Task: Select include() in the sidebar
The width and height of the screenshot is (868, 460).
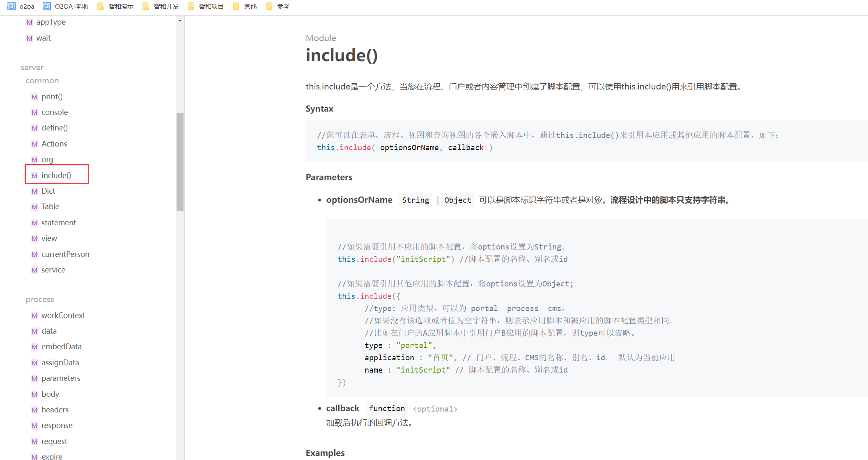Action: (x=56, y=175)
